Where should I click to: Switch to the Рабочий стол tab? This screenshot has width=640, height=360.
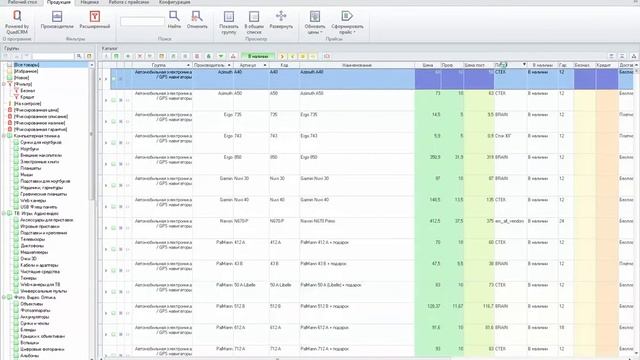point(22,2)
